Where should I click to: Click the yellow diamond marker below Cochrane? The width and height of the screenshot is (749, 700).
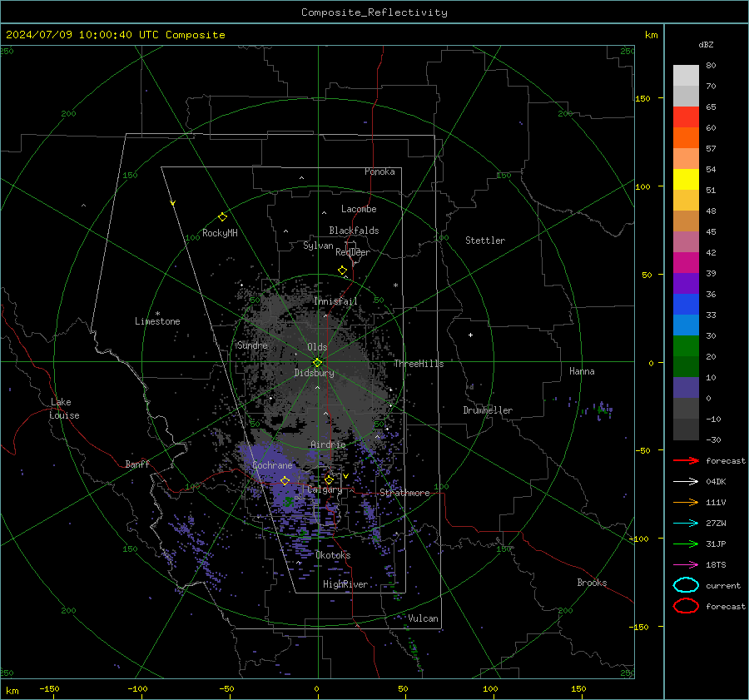pyautogui.click(x=285, y=481)
